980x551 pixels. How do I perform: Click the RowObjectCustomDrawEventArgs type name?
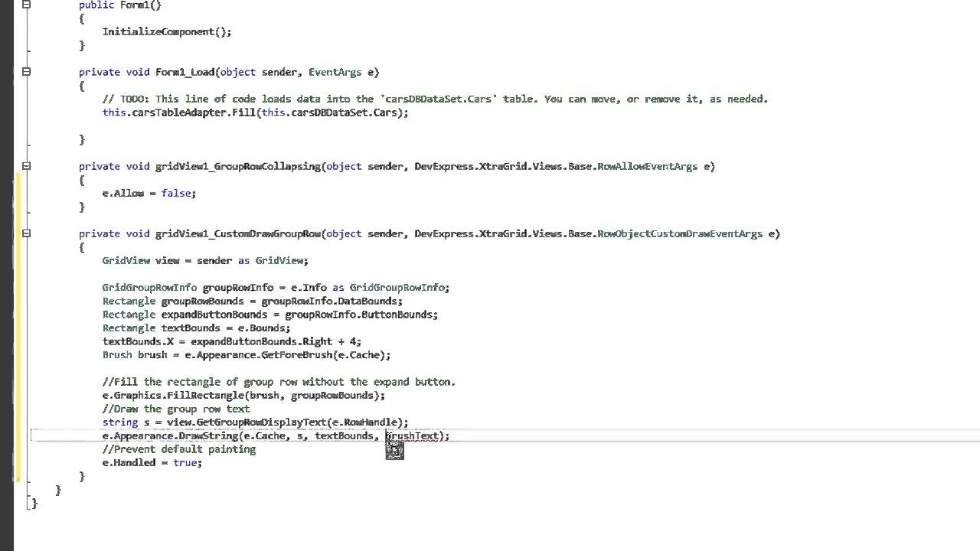point(679,233)
